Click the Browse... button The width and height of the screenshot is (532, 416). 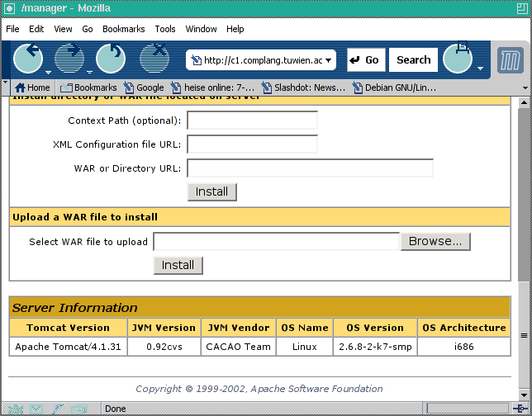435,241
